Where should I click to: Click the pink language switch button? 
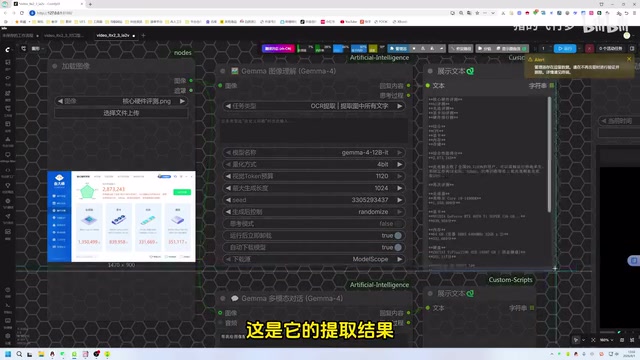click(278, 49)
